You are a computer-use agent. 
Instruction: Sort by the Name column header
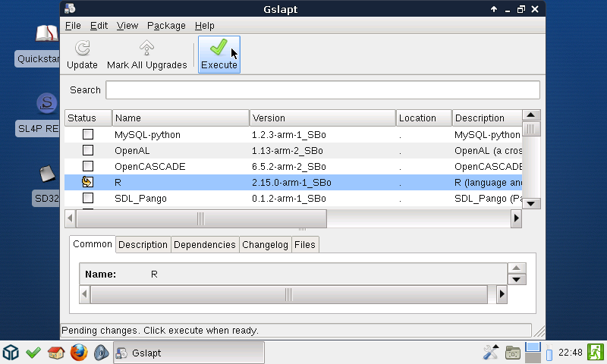coord(181,118)
